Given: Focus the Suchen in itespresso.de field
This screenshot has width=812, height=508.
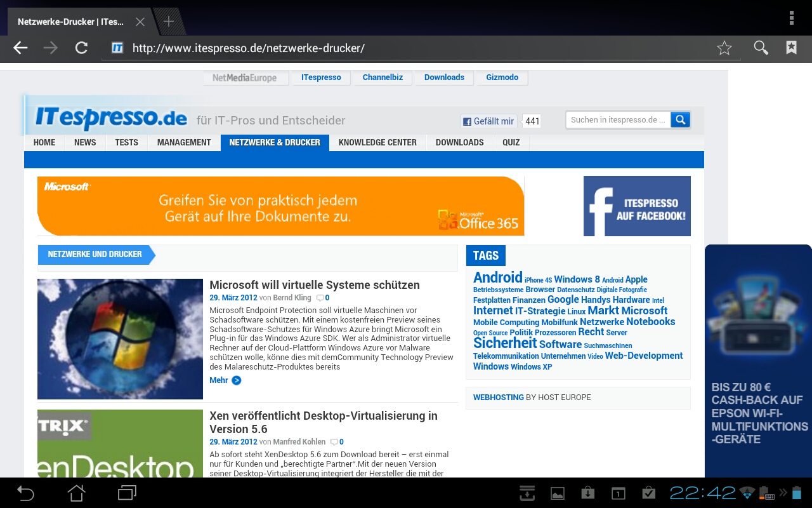Looking at the screenshot, I should (x=619, y=119).
